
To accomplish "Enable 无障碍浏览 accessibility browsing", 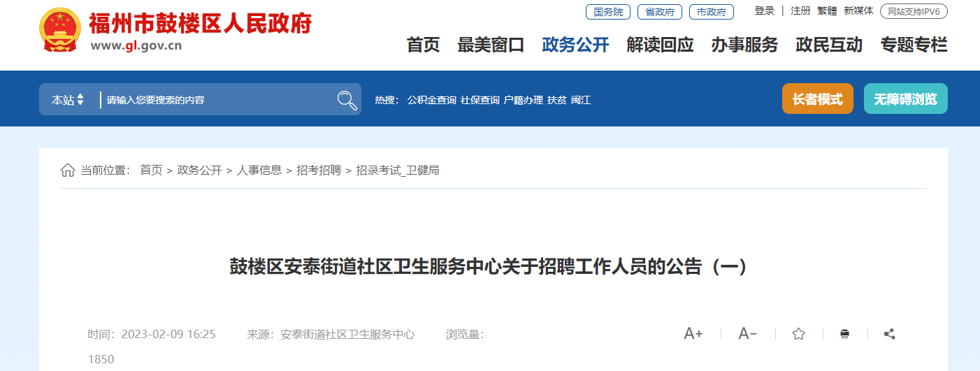I will (906, 99).
